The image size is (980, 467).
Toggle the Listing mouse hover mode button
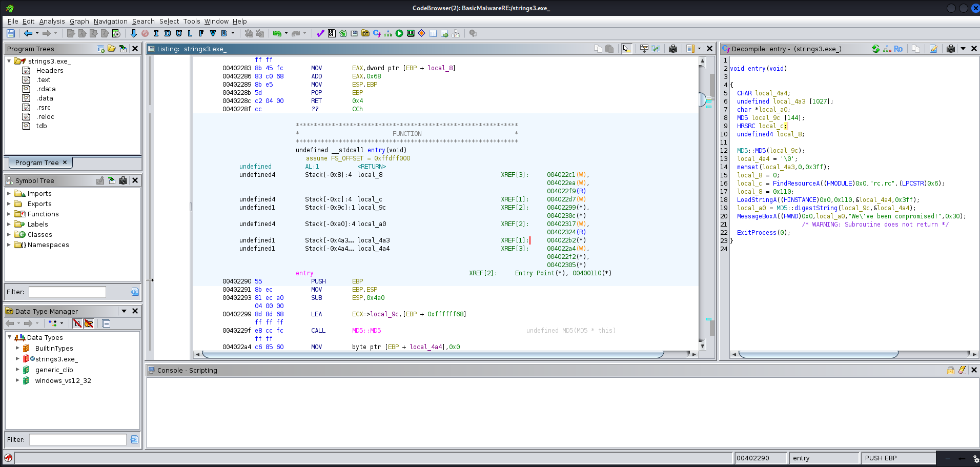coord(626,49)
